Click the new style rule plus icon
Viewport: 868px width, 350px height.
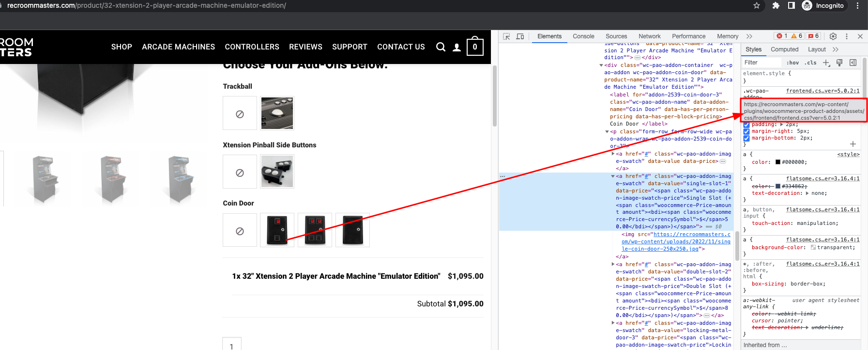[826, 63]
